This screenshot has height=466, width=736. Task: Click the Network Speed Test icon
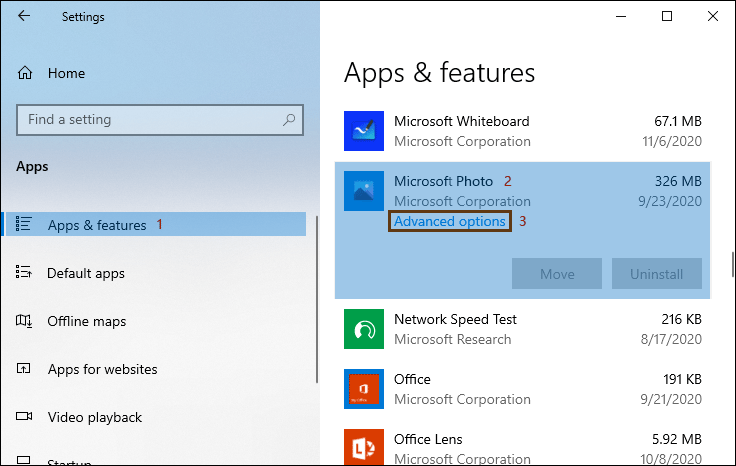[x=364, y=329]
